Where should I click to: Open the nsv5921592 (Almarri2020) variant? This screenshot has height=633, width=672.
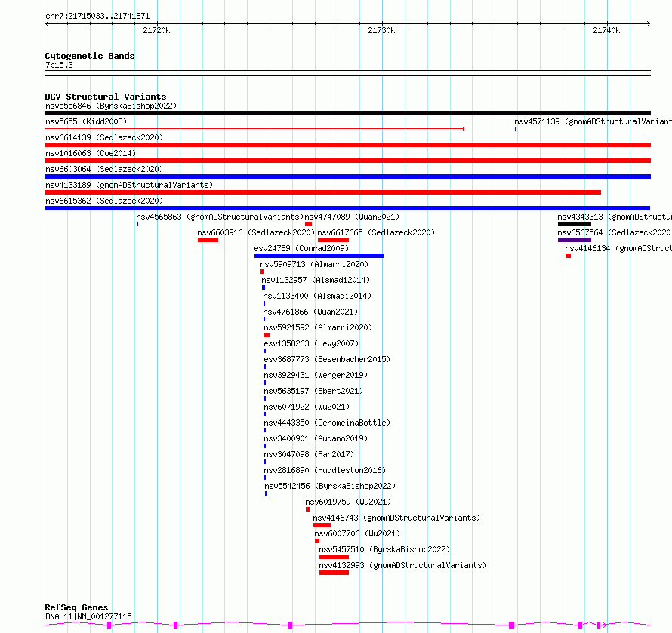[x=318, y=327]
